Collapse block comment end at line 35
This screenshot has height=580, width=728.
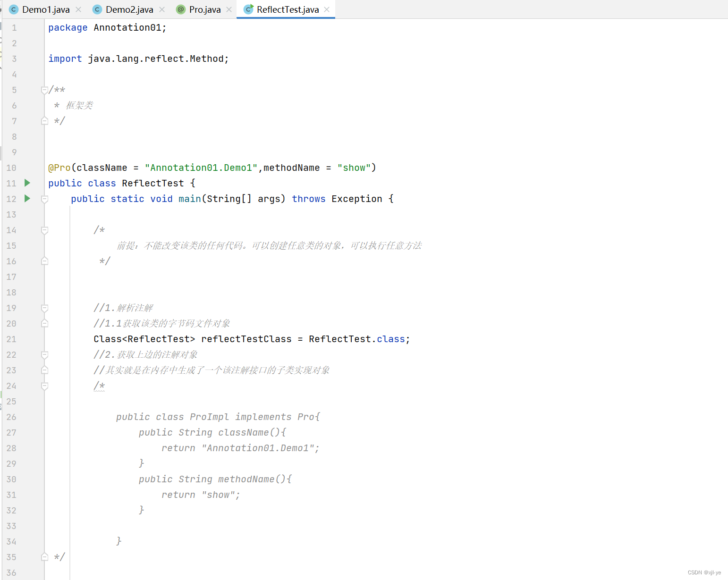pyautogui.click(x=44, y=557)
